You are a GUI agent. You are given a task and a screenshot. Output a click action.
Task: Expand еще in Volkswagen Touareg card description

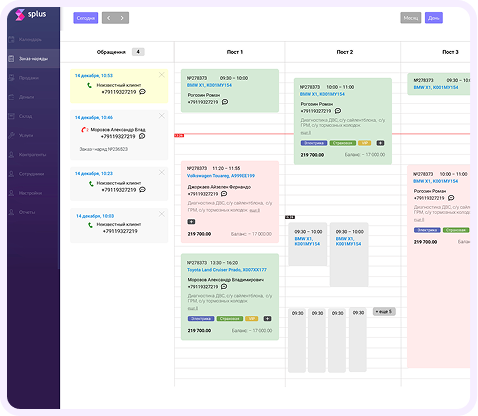(255, 210)
